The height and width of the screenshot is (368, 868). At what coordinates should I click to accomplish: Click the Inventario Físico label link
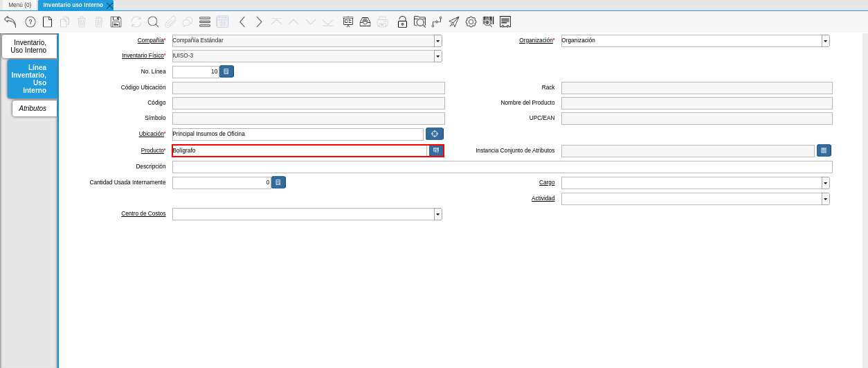(143, 55)
